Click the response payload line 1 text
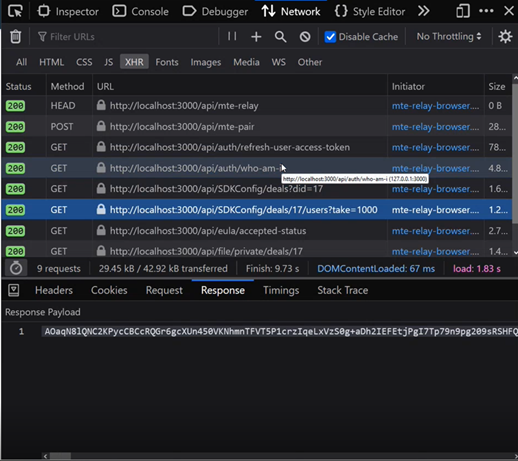This screenshot has height=461, width=518. (280, 331)
